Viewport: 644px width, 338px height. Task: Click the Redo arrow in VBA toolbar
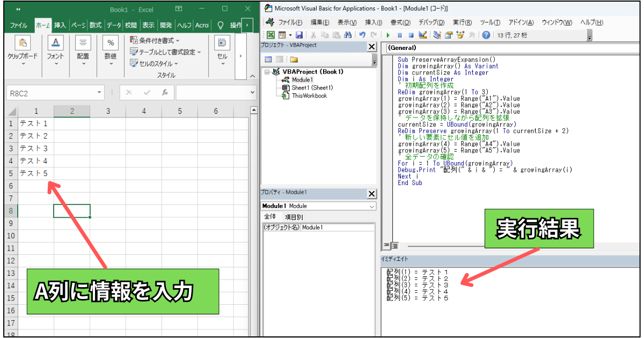(x=373, y=35)
